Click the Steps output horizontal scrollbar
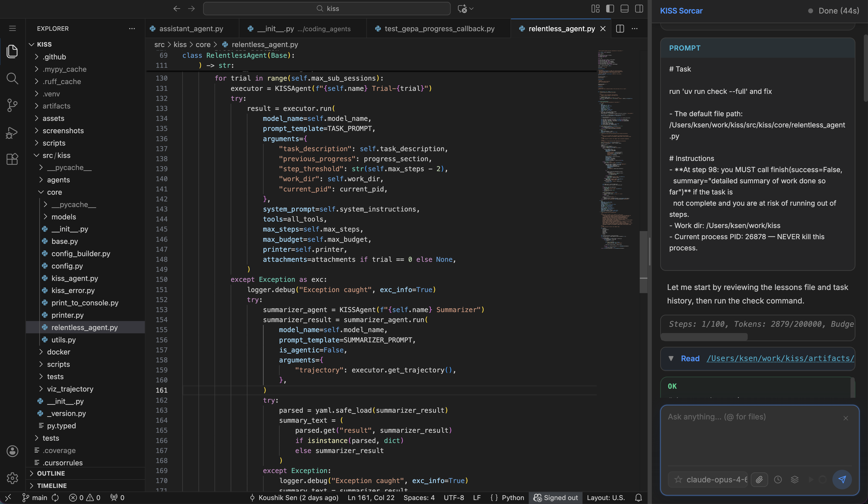Screen dimensions: 868x504 (704, 337)
